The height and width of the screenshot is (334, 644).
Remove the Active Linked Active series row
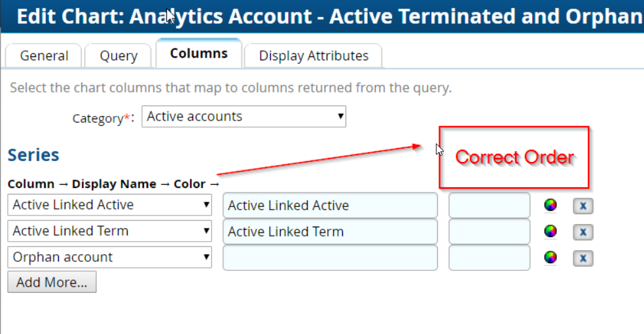(582, 206)
